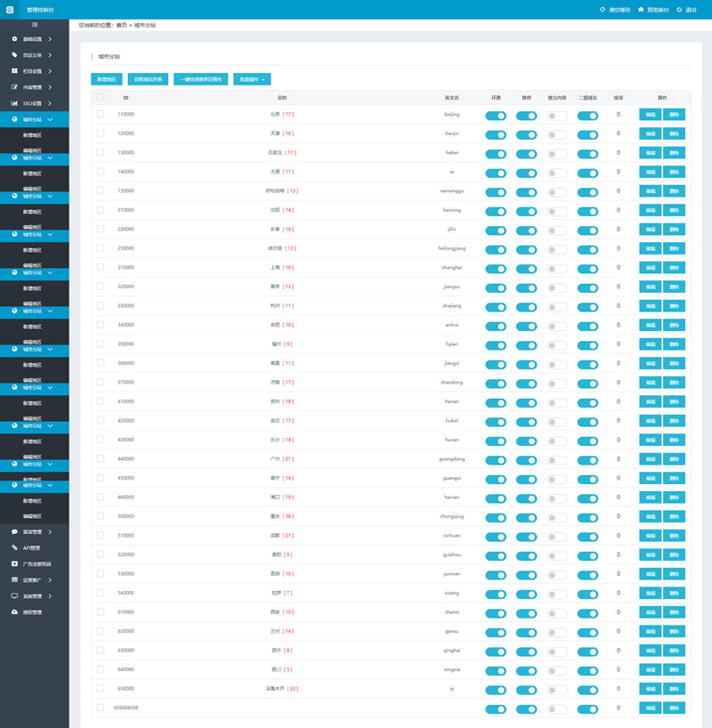Click the blue 新增地区 button above the table
The height and width of the screenshot is (728, 712).
(107, 79)
